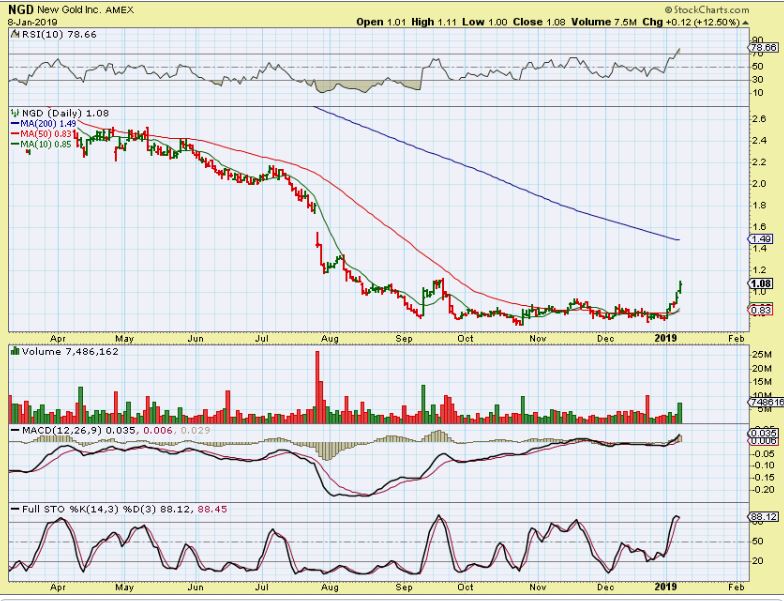Click the 7486162 volume tag on right axis

click(x=765, y=402)
